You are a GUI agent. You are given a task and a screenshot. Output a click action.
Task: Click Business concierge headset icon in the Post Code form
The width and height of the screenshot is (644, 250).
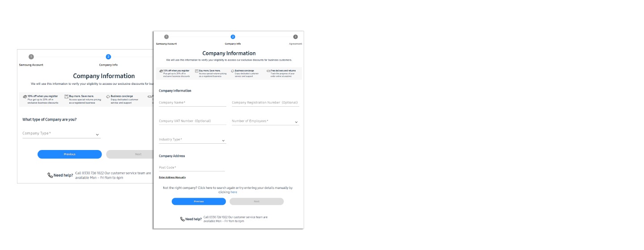pyautogui.click(x=233, y=71)
